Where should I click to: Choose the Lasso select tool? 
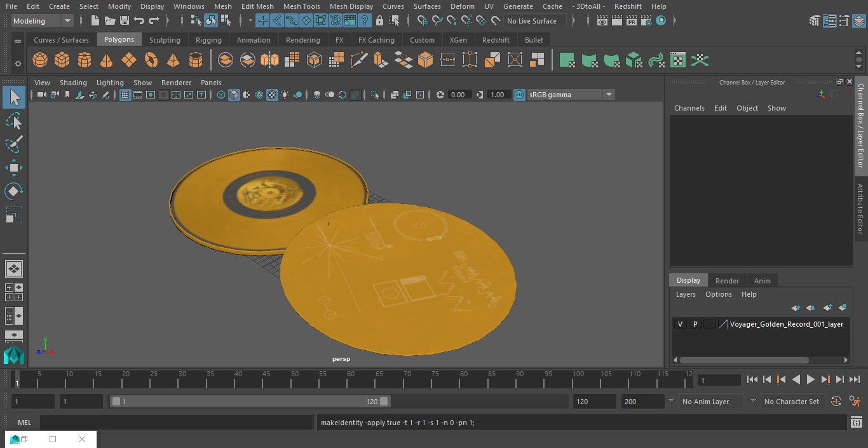14,121
